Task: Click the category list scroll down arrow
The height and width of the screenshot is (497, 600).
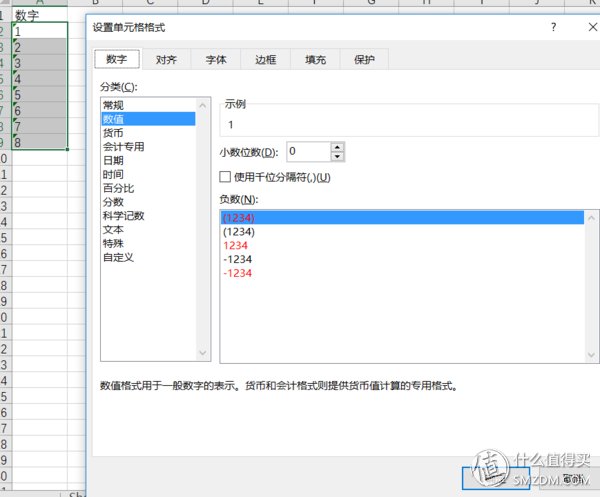Action: (x=203, y=353)
